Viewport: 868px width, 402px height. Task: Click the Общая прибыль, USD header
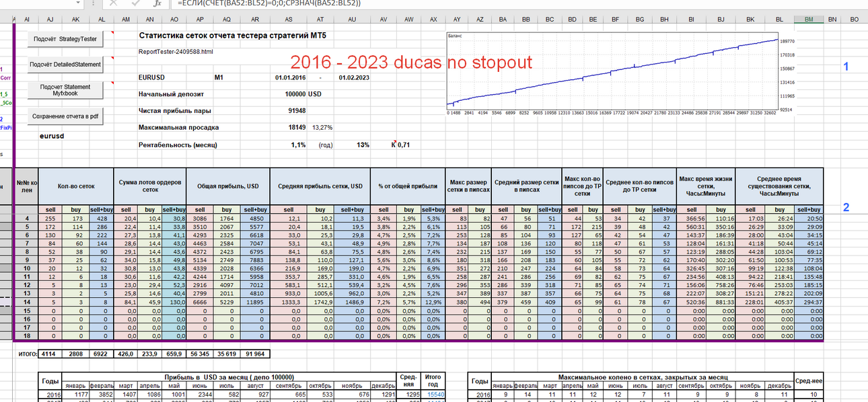pos(228,186)
